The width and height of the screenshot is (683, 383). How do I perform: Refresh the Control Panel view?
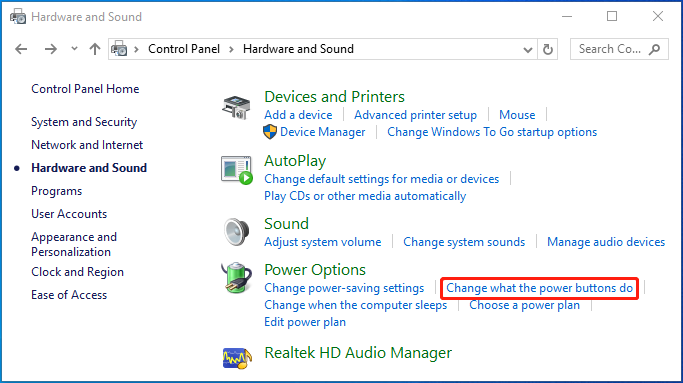pyautogui.click(x=548, y=49)
